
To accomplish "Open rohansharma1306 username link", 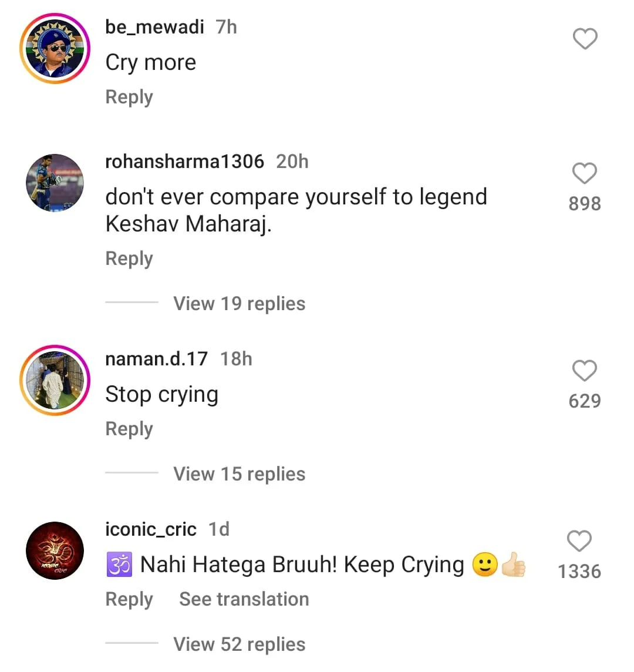I will (184, 162).
